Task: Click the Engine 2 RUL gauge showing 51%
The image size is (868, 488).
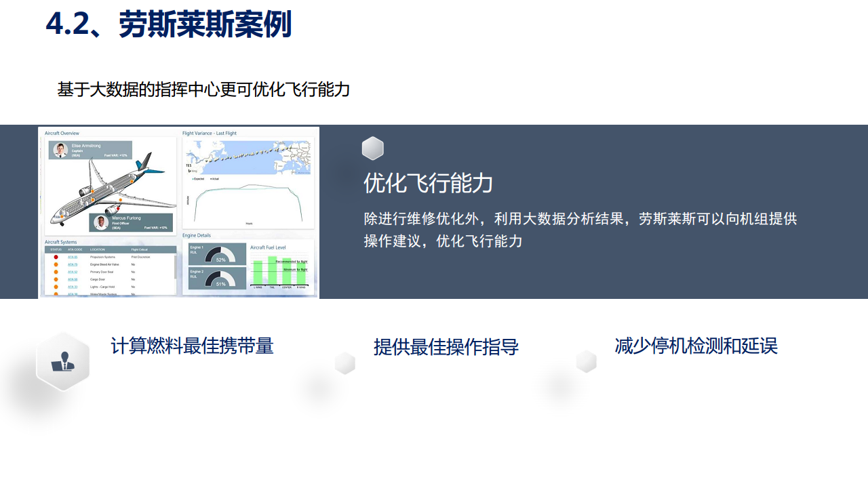Action: (220, 278)
